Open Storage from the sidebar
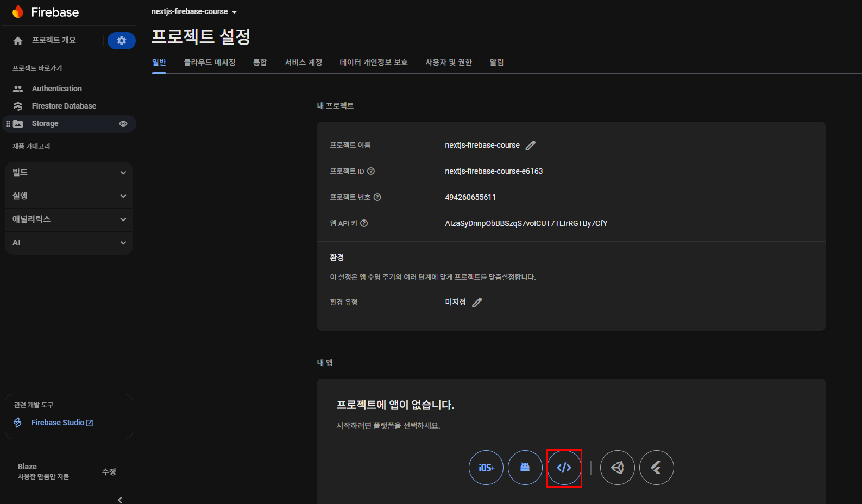This screenshot has width=862, height=504. click(45, 124)
